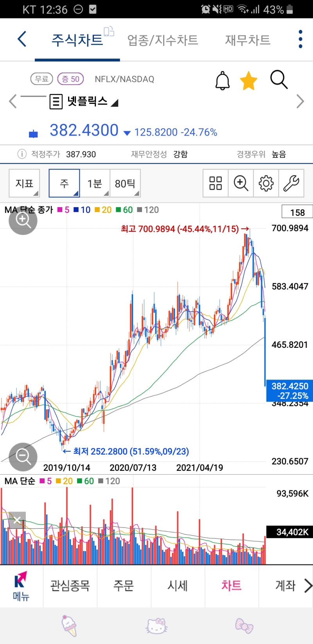Image resolution: width=313 pixels, height=644 pixels.
Task: Switch to the 주식차트 tab
Action: click(77, 40)
